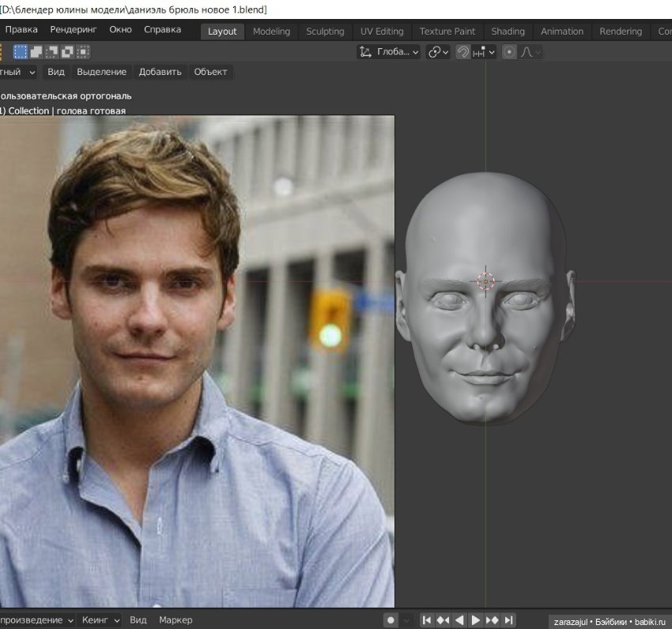This screenshot has height=629, width=672.
Task: Jump to the timeline end frame
Action: click(509, 620)
